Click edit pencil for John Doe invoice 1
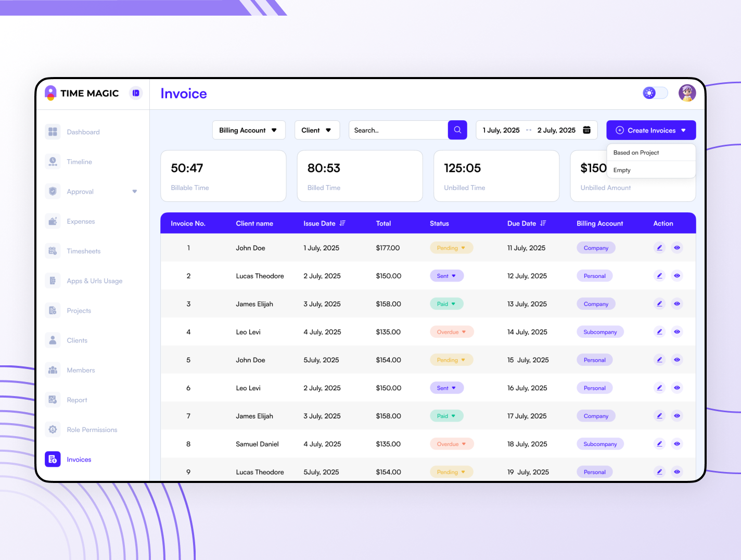The width and height of the screenshot is (741, 560). [659, 248]
